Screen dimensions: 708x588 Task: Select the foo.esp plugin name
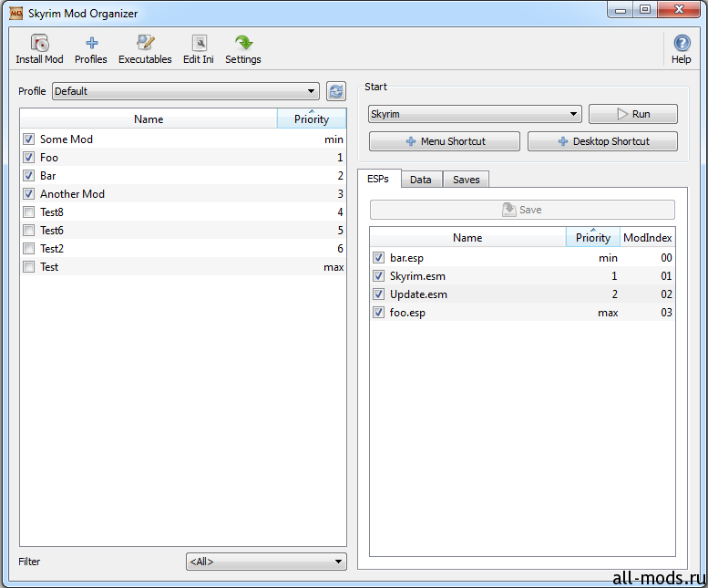coord(407,313)
